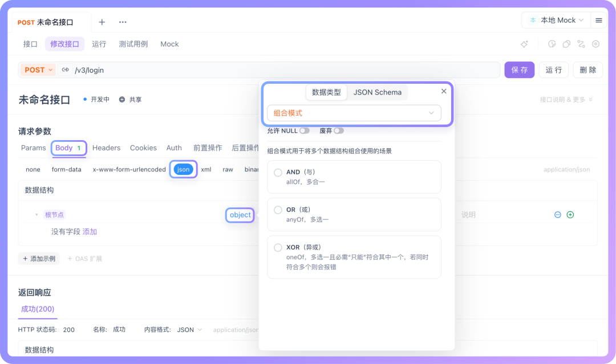This screenshot has width=616, height=364.
Task: Open a new tab with the plus icon
Action: [x=102, y=22]
